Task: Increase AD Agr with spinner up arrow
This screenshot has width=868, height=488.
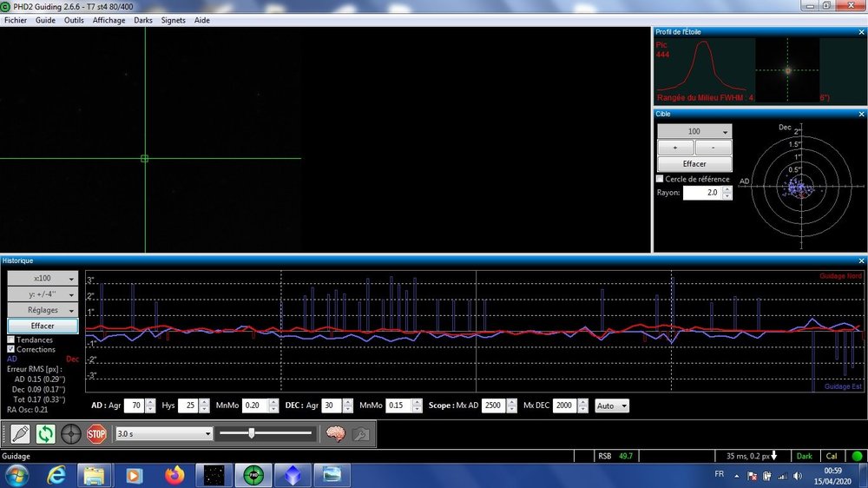Action: (150, 402)
